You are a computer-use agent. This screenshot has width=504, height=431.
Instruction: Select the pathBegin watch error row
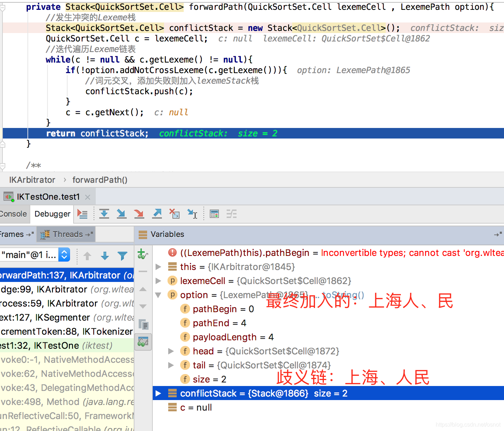pos(328,253)
